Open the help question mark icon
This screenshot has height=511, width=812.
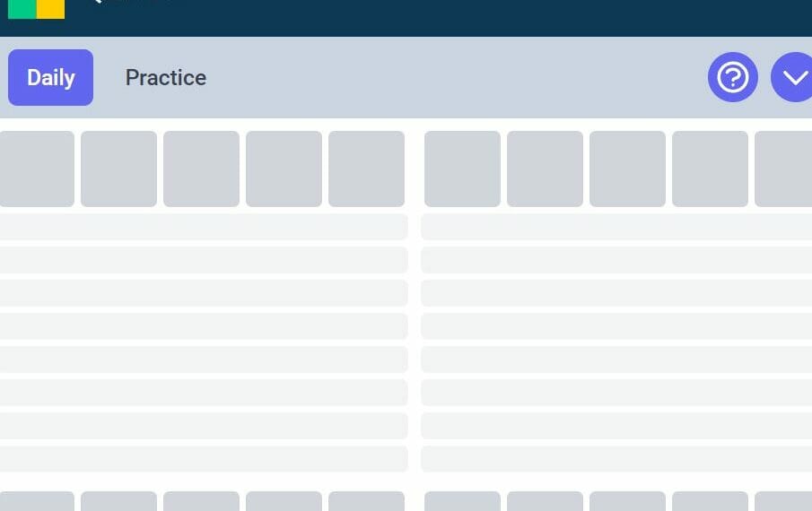click(x=733, y=77)
